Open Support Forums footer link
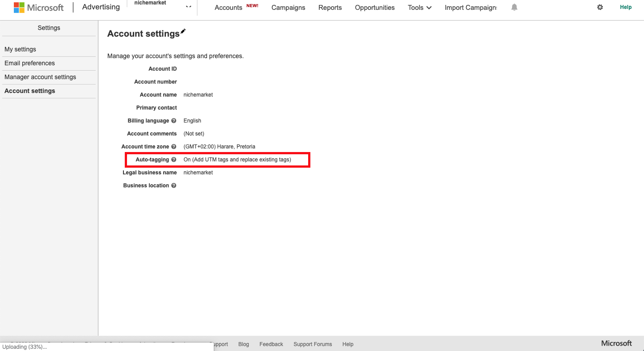 click(313, 344)
